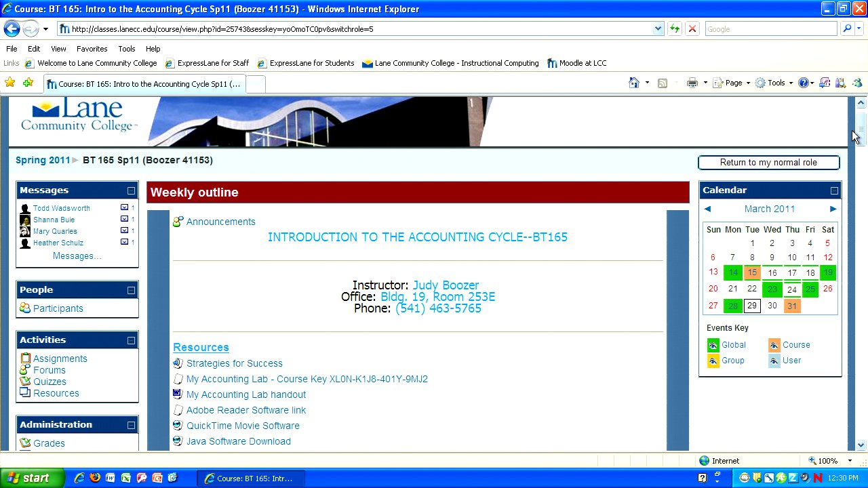Toggle Global events eye icon
Screen dimensions: 868x488
[x=713, y=346]
